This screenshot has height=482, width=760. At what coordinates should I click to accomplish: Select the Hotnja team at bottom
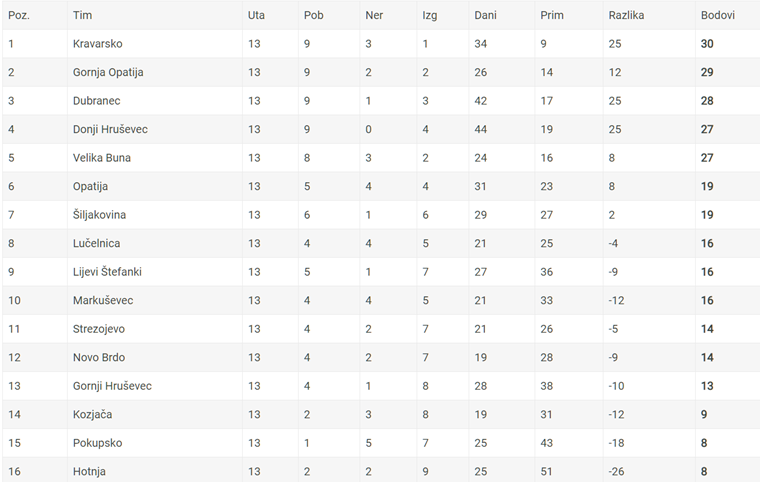[89, 471]
